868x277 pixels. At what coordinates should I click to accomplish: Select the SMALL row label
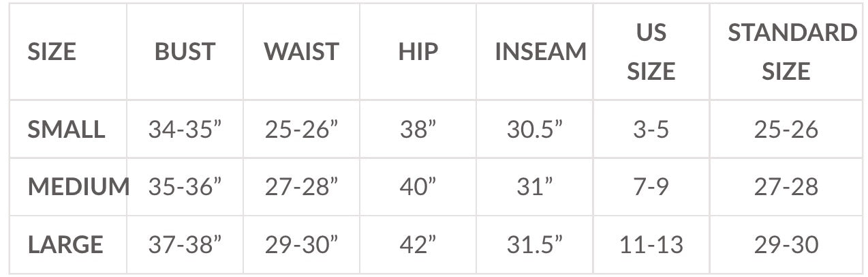66,129
